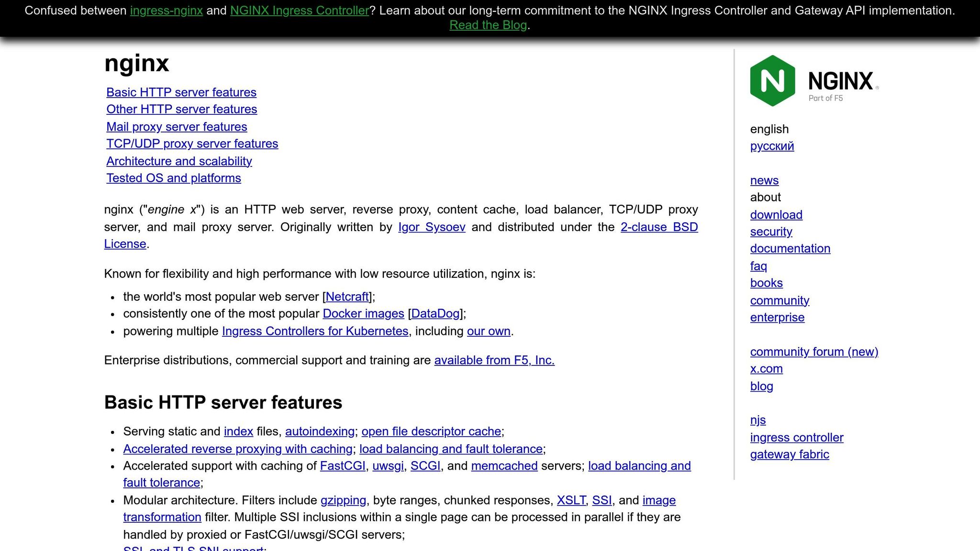Viewport: 980px width, 551px height.
Task: Click the ingress-nginx link in banner
Action: click(166, 10)
